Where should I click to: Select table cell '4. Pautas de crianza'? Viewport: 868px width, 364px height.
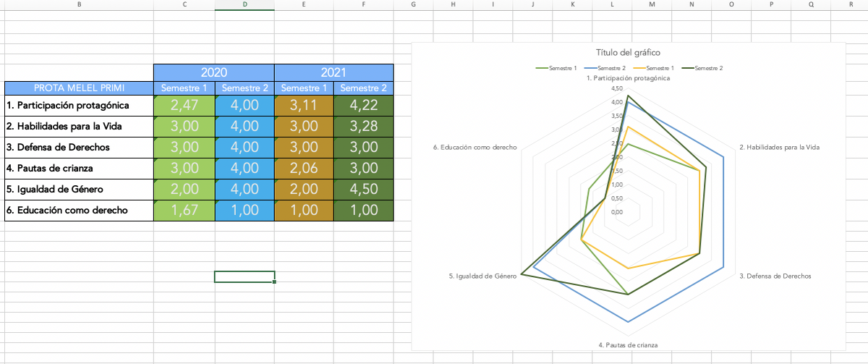pos(79,169)
